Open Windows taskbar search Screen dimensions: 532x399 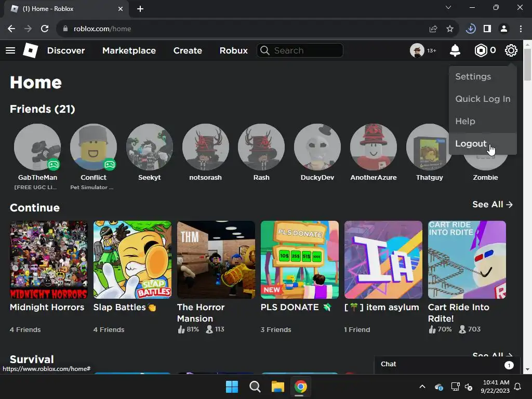click(x=255, y=387)
